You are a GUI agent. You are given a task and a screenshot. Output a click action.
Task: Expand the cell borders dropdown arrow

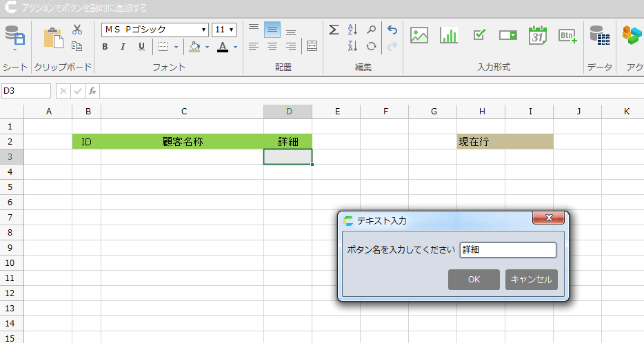(176, 48)
